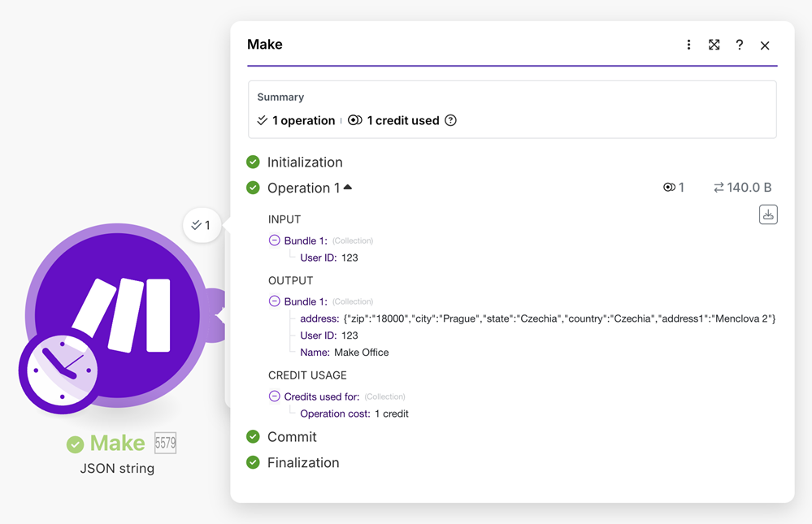
Task: Close the Make output panel
Action: pos(765,45)
